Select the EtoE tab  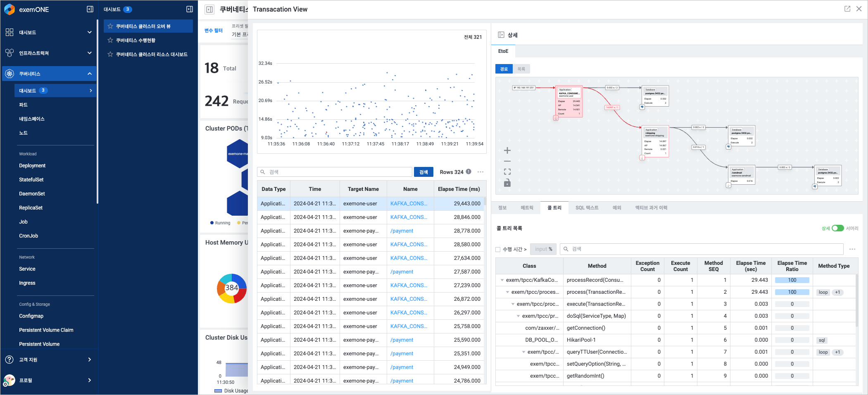(503, 51)
